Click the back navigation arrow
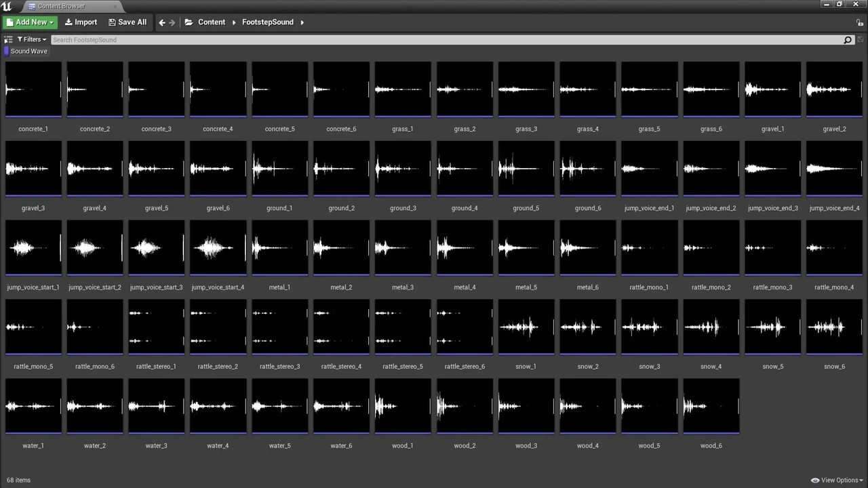The image size is (868, 488). tap(162, 22)
